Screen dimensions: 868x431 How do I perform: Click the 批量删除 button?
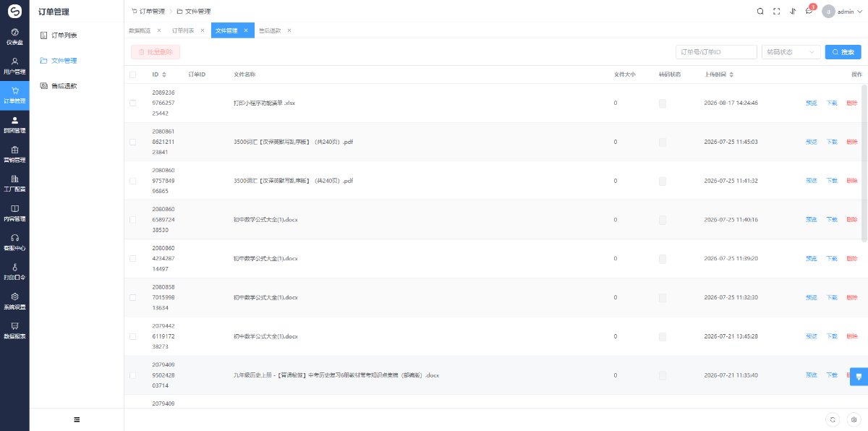click(x=156, y=52)
